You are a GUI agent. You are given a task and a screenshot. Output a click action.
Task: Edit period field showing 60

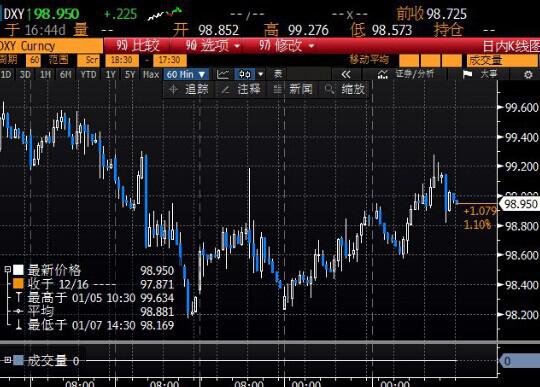(x=34, y=60)
